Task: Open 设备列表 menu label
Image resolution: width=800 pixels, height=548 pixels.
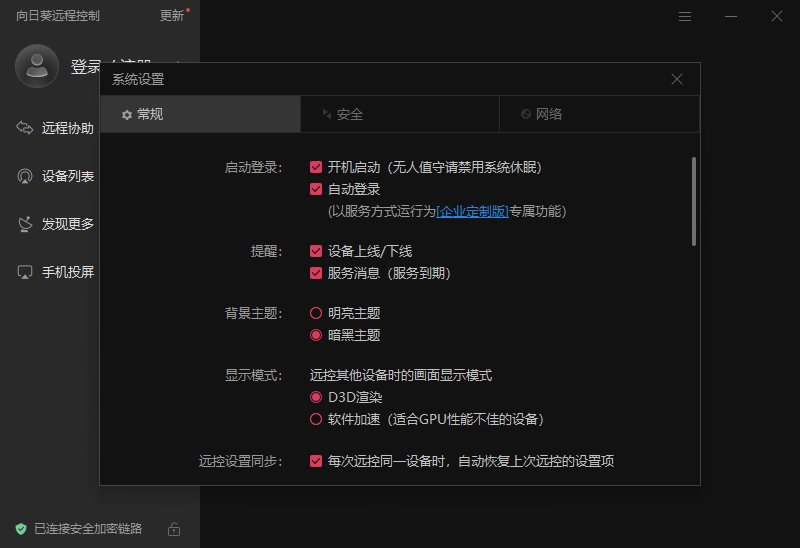Action: [68, 176]
